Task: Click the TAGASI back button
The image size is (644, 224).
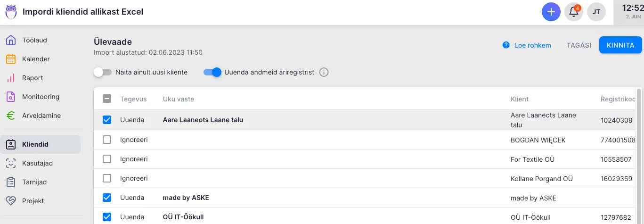Action: (x=579, y=45)
